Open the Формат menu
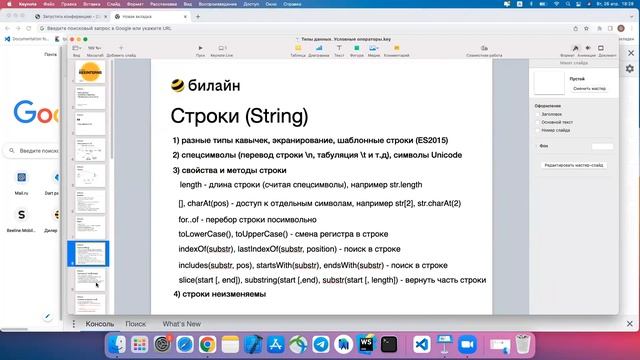The image size is (640, 360). 135,4
